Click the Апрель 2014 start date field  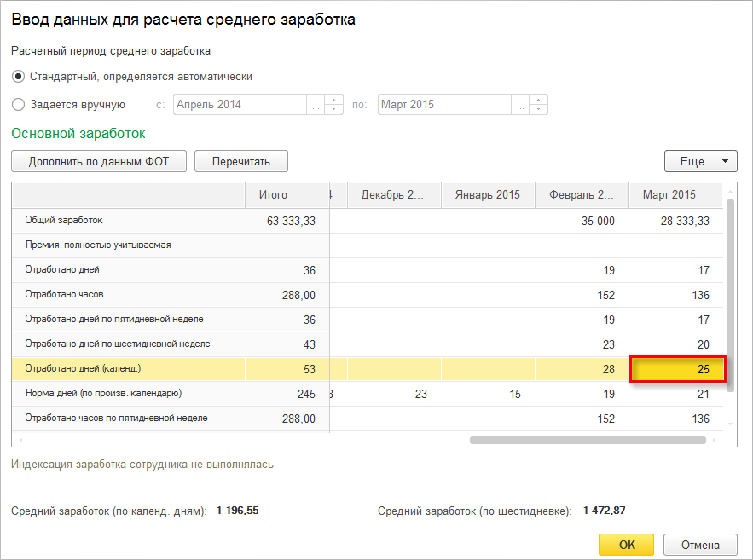pyautogui.click(x=240, y=105)
